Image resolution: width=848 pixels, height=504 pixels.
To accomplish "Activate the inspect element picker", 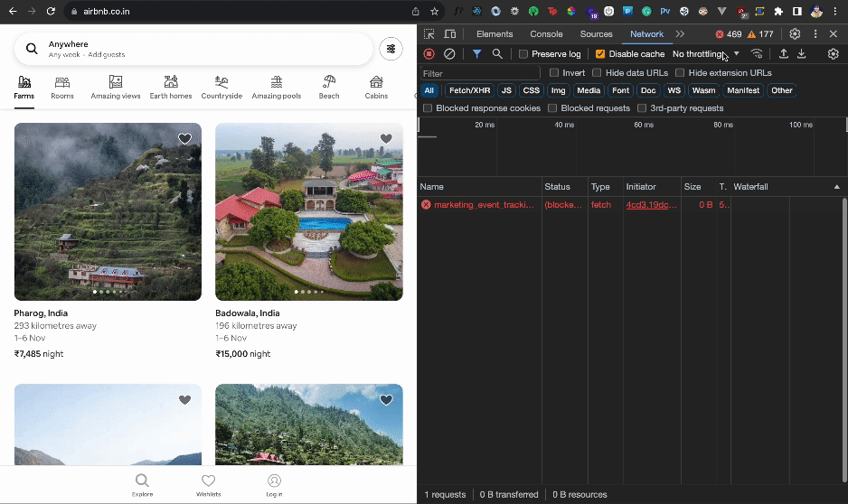I will 429,34.
